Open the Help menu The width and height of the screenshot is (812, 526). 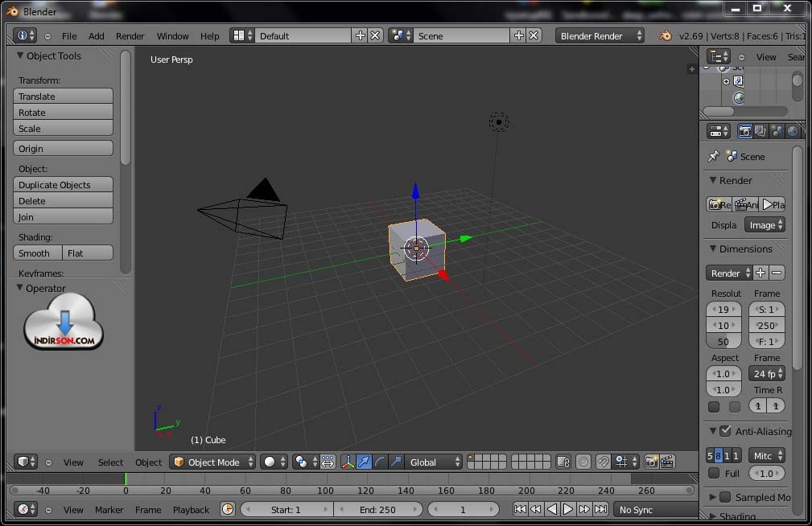point(210,35)
